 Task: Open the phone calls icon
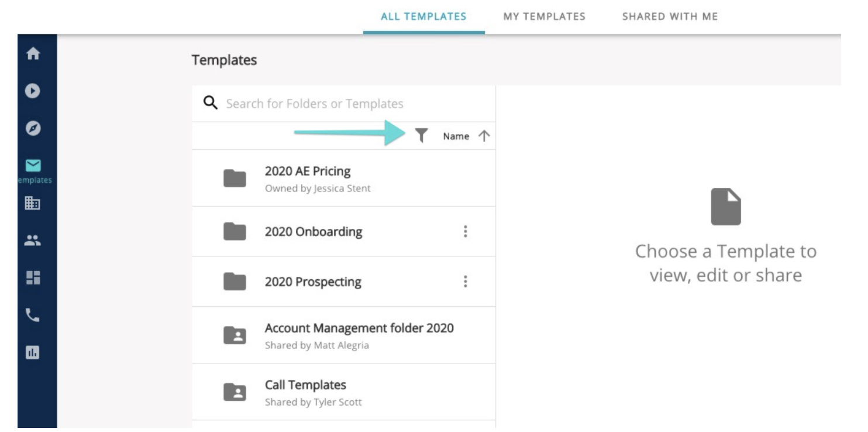pos(33,316)
